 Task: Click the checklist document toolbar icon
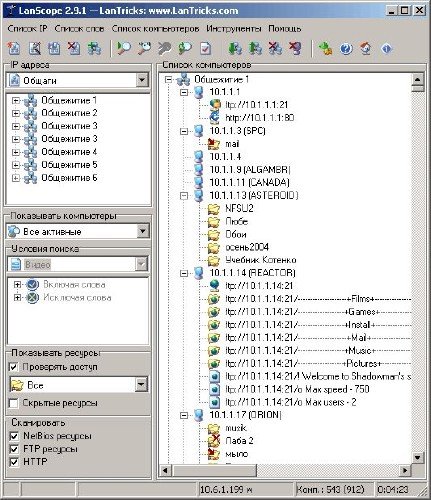coord(206,49)
